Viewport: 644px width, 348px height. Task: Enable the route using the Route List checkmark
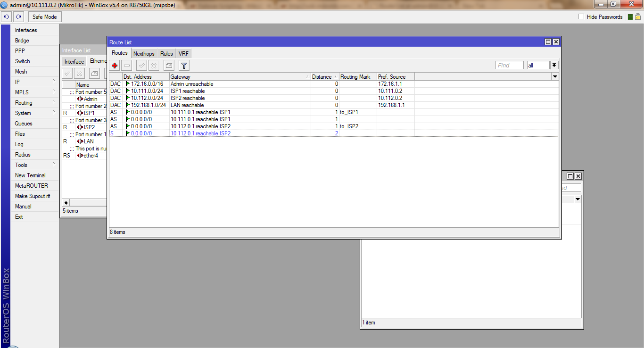tap(142, 66)
